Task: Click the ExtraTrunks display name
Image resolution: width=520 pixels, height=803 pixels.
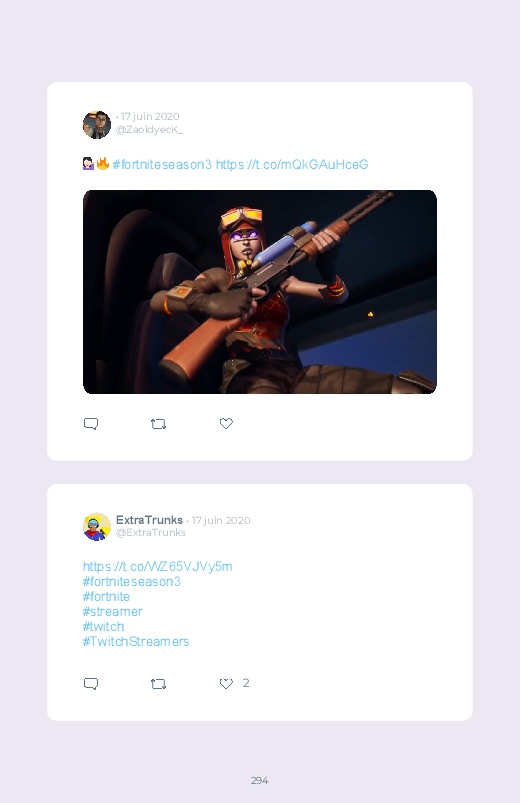Action: 149,520
